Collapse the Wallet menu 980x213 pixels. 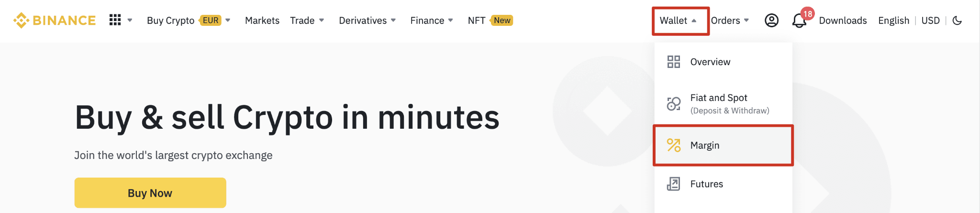[678, 21]
